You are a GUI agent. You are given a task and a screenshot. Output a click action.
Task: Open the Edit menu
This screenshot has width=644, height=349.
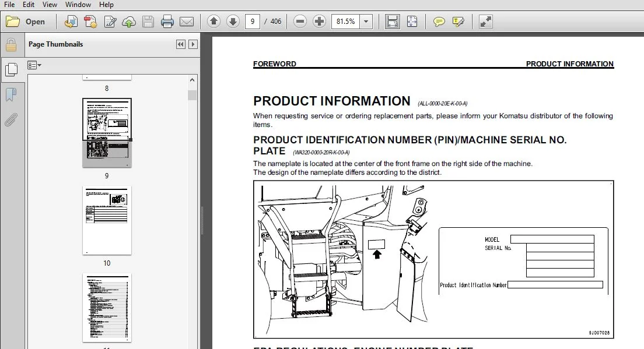tap(29, 5)
